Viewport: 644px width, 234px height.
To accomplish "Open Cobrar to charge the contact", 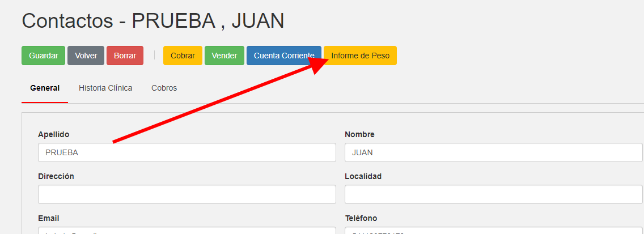I will click(x=183, y=56).
